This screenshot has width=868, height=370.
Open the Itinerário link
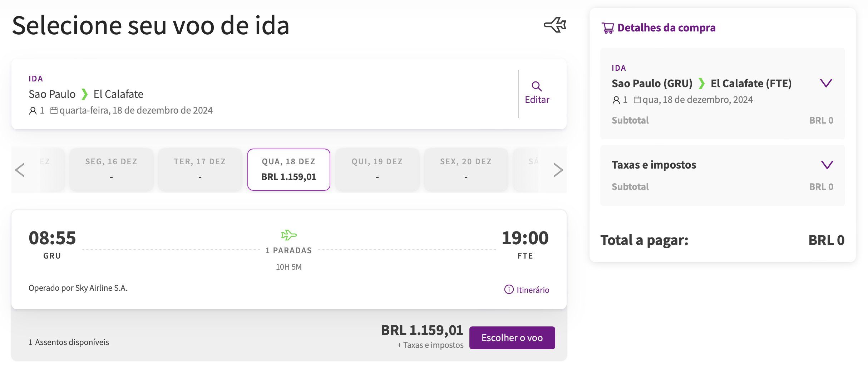[532, 290]
